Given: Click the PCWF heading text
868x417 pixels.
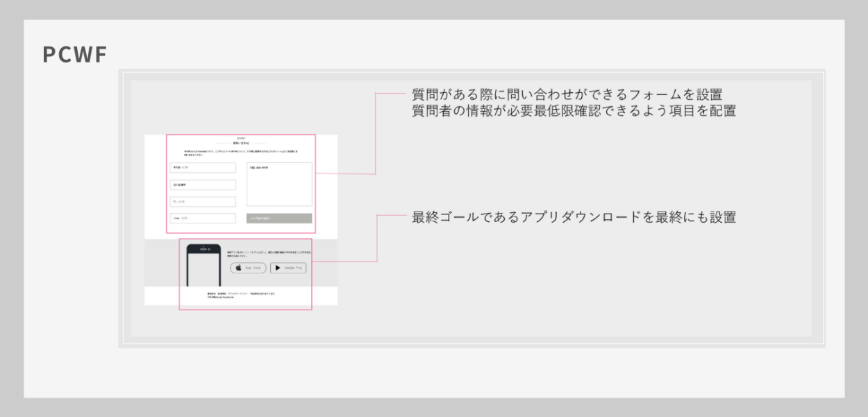Looking at the screenshot, I should (74, 56).
